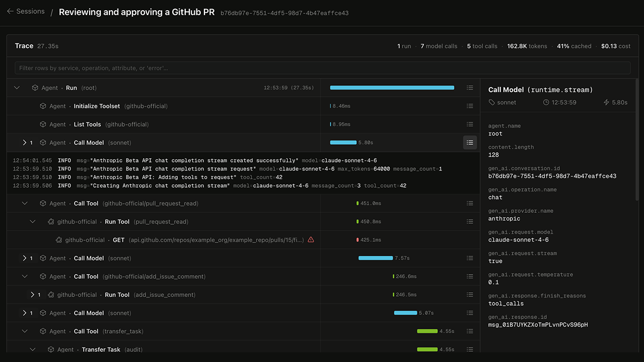The width and height of the screenshot is (644, 362).
Task: Open details icon for Run (root) row
Action: (x=470, y=88)
